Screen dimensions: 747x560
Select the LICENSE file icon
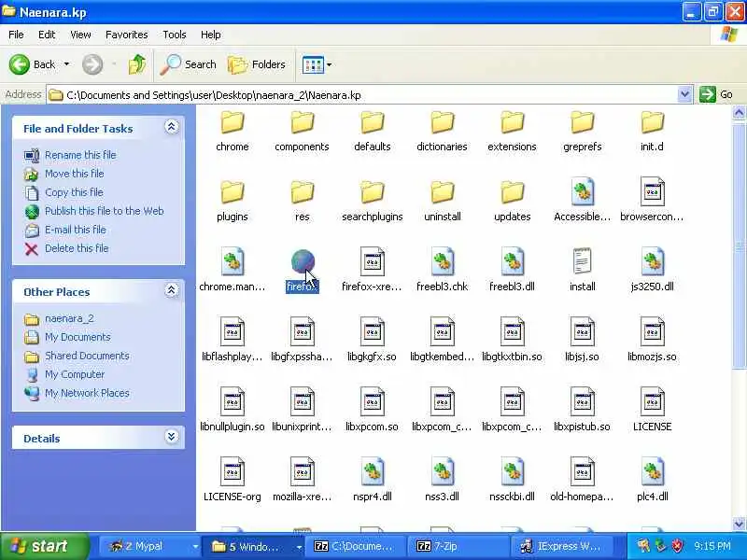(652, 401)
